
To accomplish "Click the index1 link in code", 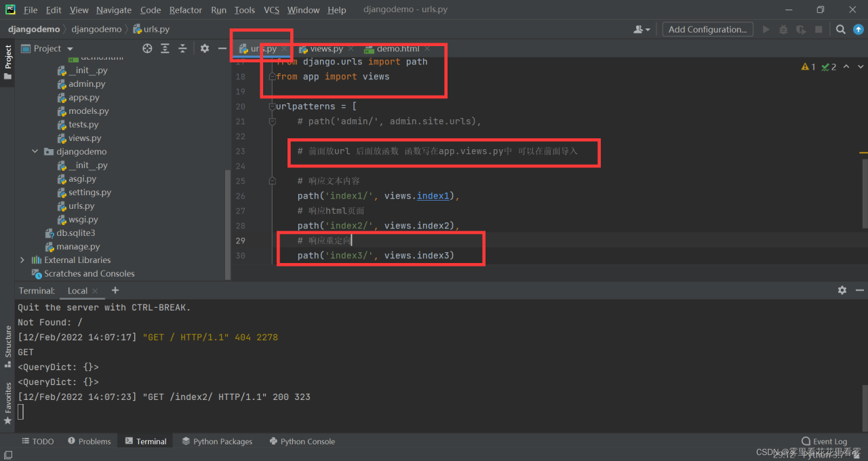I will [433, 196].
